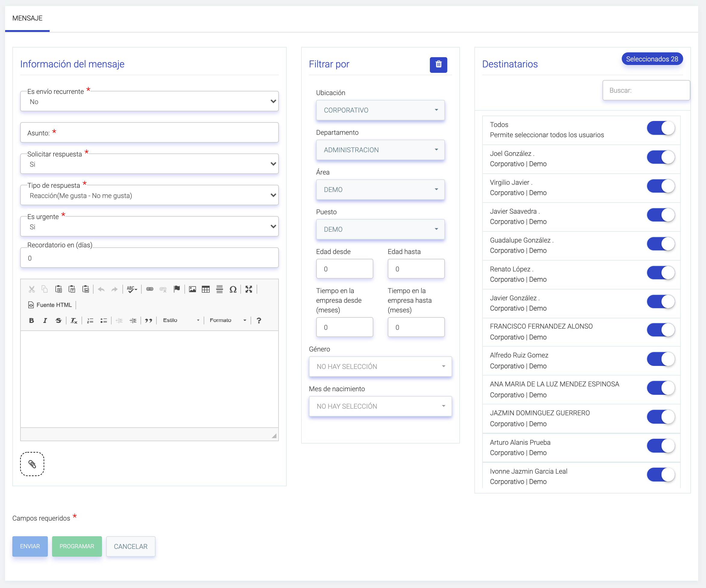The width and height of the screenshot is (706, 588).
Task: Toggle the Todos select-all switch
Action: (661, 128)
